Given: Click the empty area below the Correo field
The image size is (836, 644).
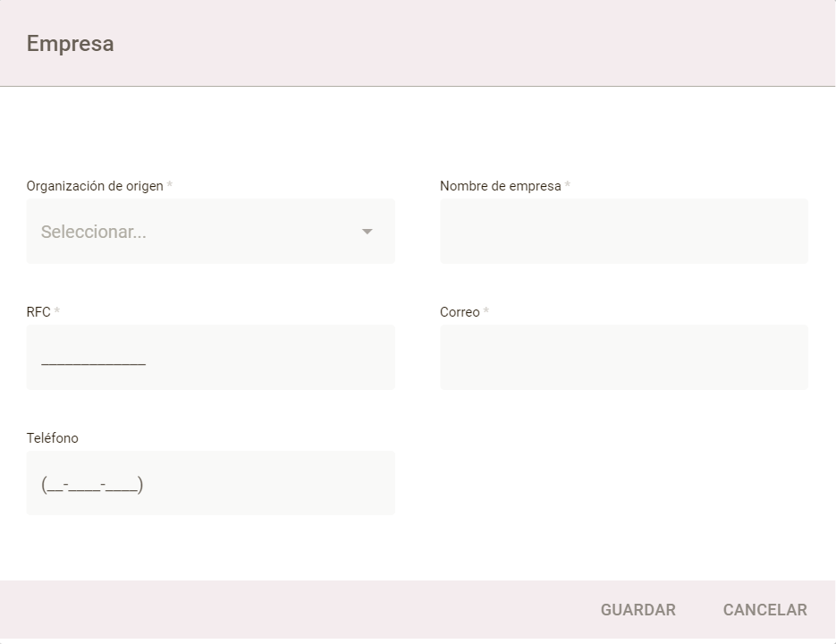Looking at the screenshot, I should click(x=623, y=474).
